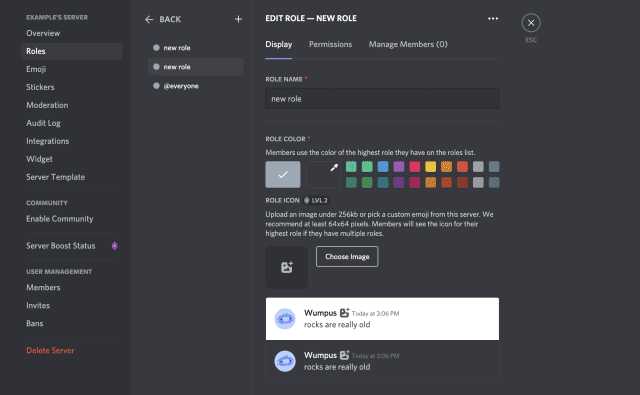Select the highlighted new role entry
This screenshot has height=395, width=640.
(196, 67)
